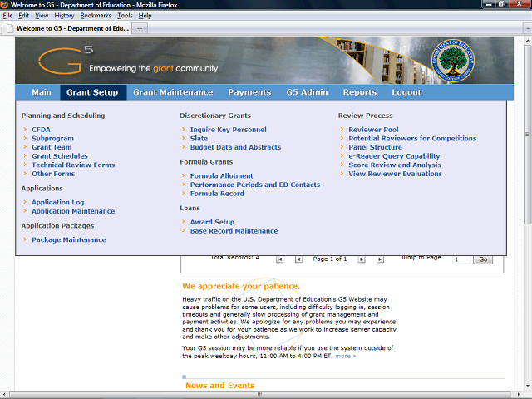
Task: Open the Payments navigation tab
Action: coord(249,92)
